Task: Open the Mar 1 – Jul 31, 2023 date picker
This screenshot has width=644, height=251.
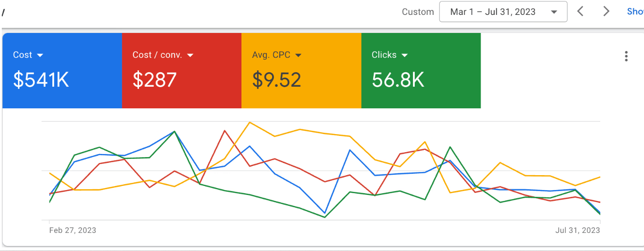Action: [x=503, y=12]
